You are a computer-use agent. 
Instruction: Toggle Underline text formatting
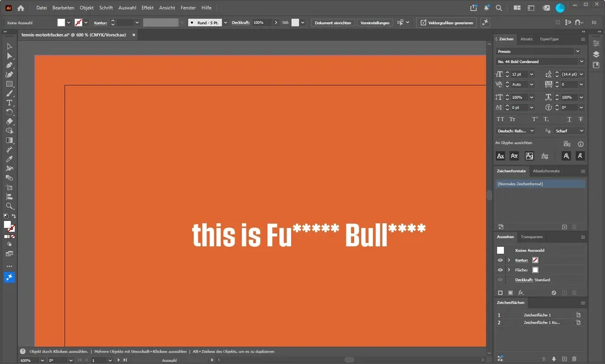coord(569,119)
